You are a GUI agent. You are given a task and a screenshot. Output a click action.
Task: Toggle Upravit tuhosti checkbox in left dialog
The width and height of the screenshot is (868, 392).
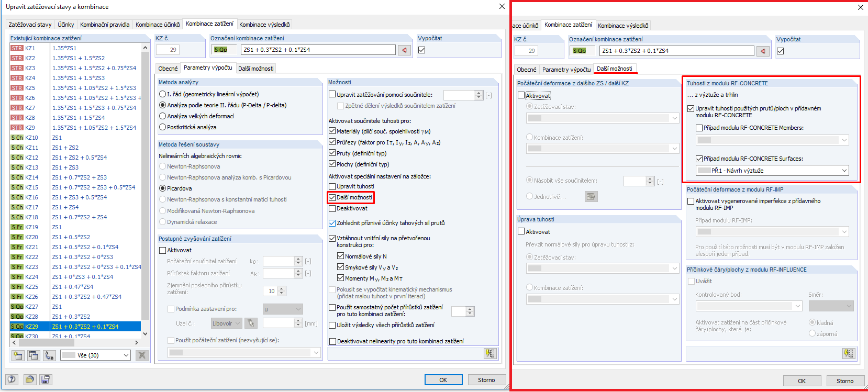pyautogui.click(x=332, y=186)
